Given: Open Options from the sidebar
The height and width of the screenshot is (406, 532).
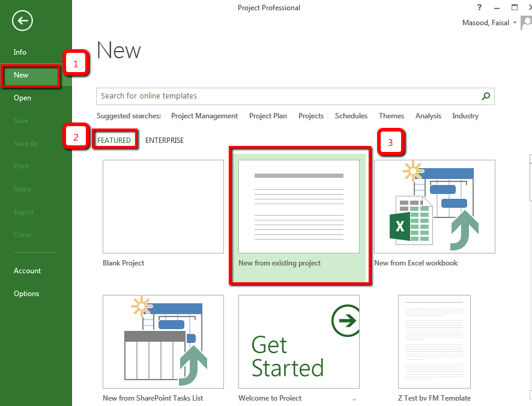Looking at the screenshot, I should tap(26, 293).
